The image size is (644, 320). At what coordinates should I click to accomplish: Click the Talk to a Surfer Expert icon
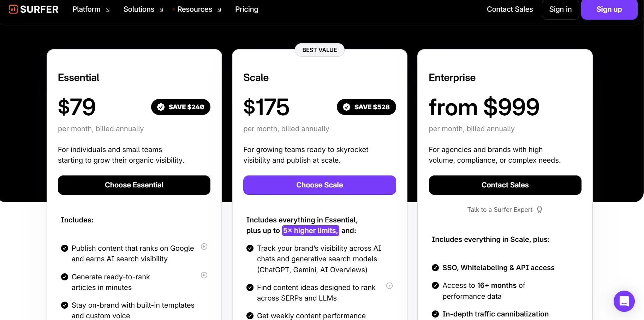click(x=539, y=210)
